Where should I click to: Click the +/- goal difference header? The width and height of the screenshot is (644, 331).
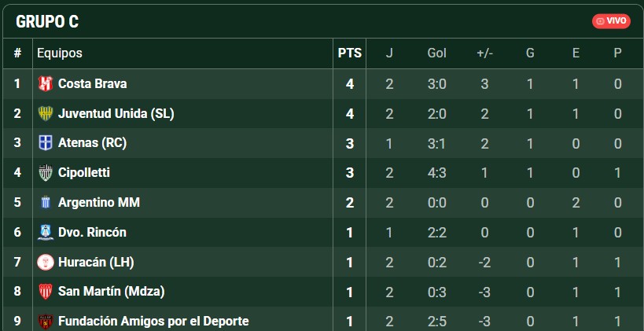coord(484,53)
